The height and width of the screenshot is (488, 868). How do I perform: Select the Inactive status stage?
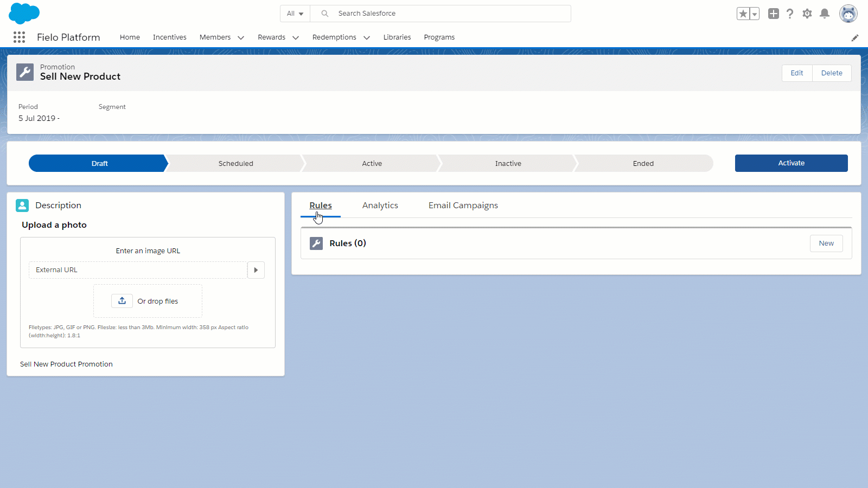click(x=508, y=163)
